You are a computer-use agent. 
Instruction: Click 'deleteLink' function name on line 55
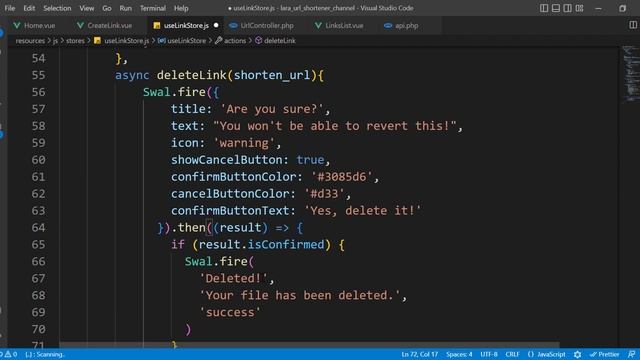click(x=191, y=75)
